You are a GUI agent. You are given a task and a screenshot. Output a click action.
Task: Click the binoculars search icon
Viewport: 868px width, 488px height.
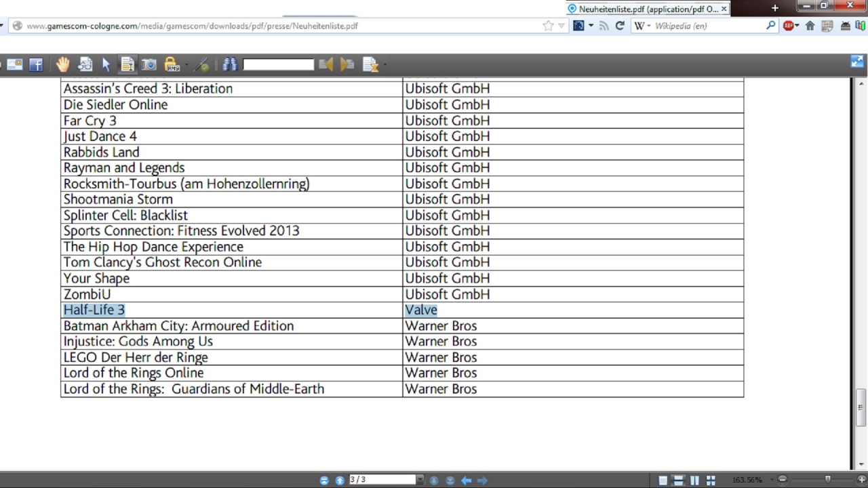click(230, 64)
